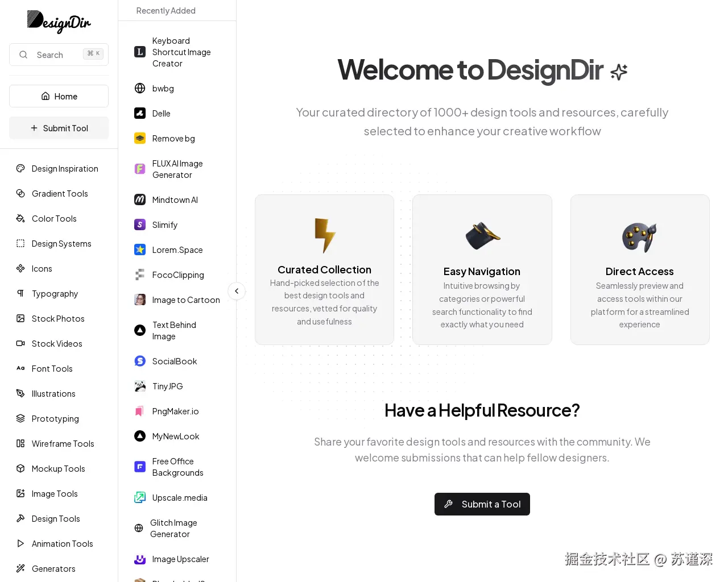Open the bwbg tool link
728x582 pixels.
(x=177, y=88)
